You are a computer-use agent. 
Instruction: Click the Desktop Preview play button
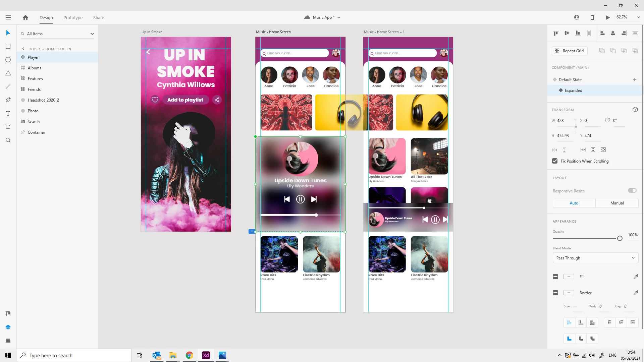coord(607,17)
